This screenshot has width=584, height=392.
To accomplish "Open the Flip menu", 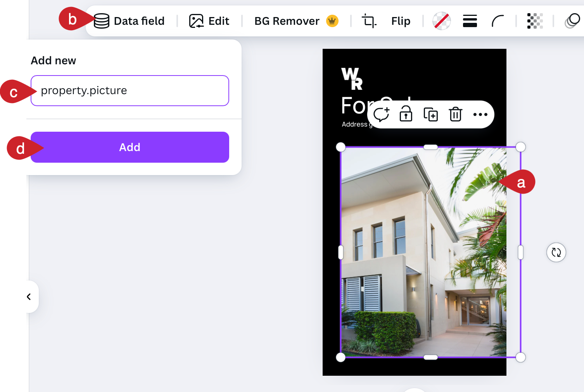I will point(401,21).
